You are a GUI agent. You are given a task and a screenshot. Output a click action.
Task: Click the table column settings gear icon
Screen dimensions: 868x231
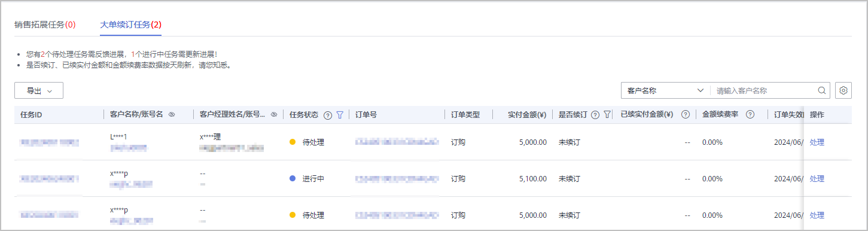coord(843,90)
